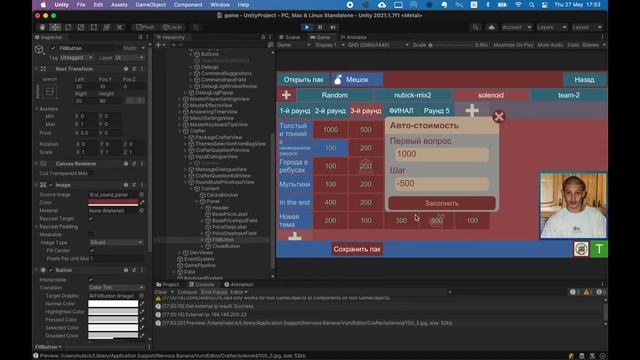
Task: Toggle Image component enabled checkbox
Action: pos(51,185)
